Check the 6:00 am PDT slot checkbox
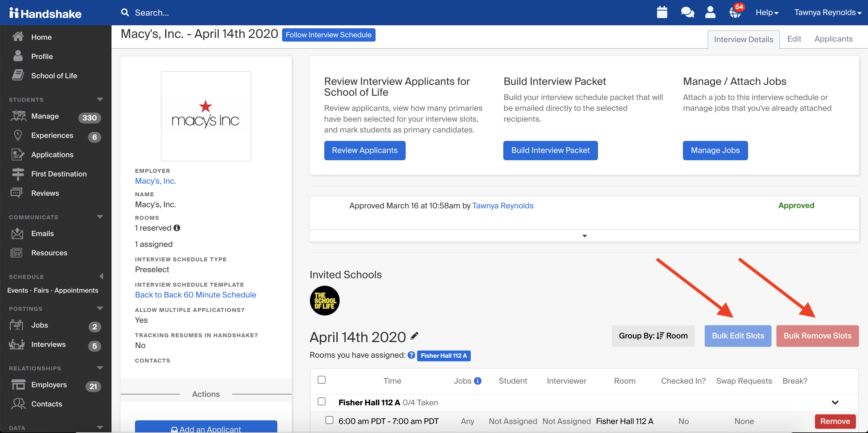Viewport: 868px width, 433px height. [x=329, y=420]
